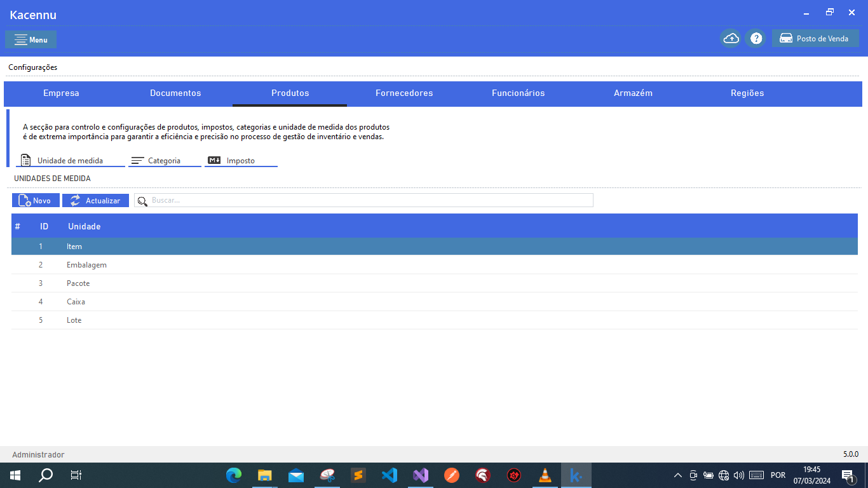Open the hamburger Menu button
Viewport: 868px width, 488px height.
coord(31,39)
